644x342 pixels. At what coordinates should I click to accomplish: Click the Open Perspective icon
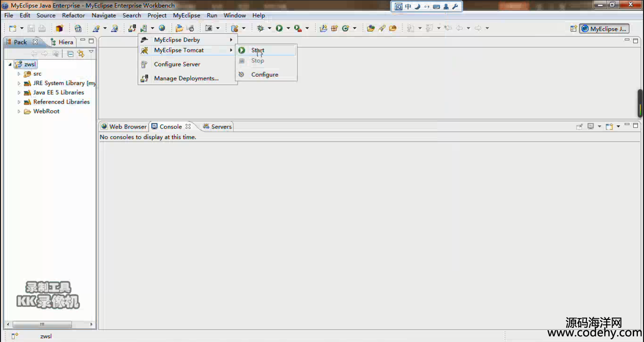[574, 29]
